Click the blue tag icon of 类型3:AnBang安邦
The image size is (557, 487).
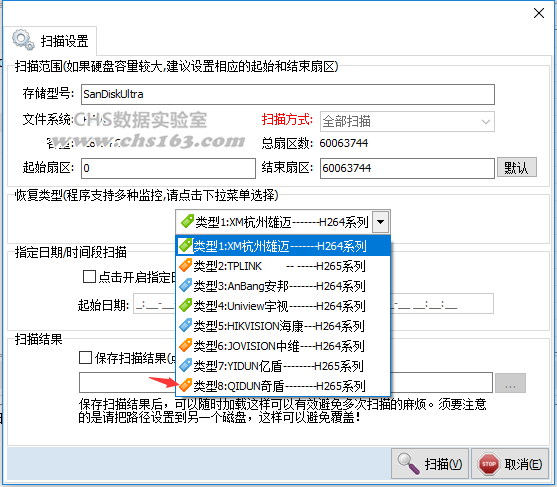(x=185, y=285)
